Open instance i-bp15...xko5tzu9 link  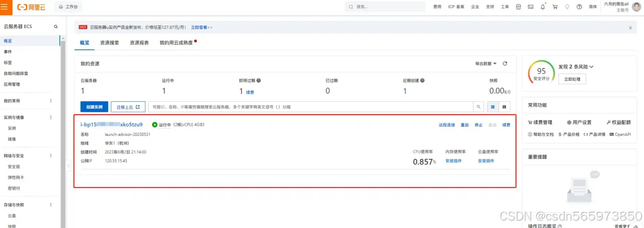[111, 124]
